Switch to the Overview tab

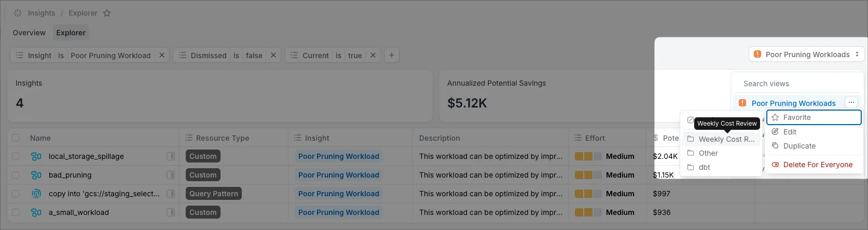(29, 33)
